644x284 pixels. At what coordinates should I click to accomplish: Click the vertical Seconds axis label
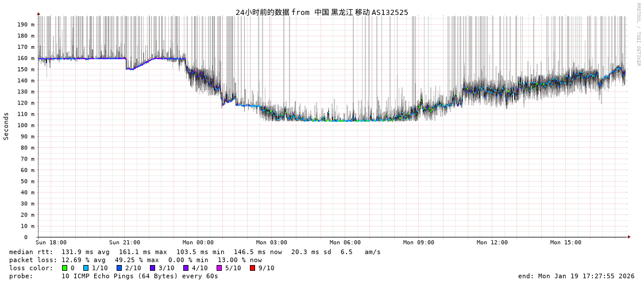(6, 126)
